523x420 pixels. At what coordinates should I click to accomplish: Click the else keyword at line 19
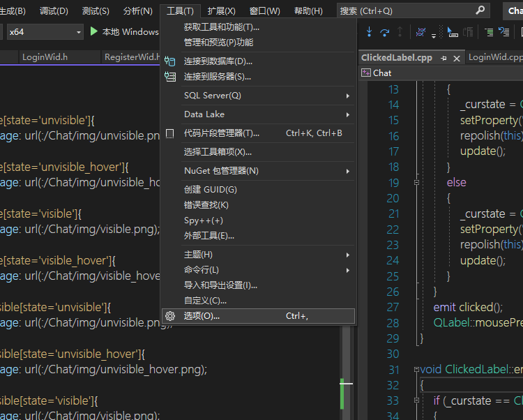pos(456,183)
